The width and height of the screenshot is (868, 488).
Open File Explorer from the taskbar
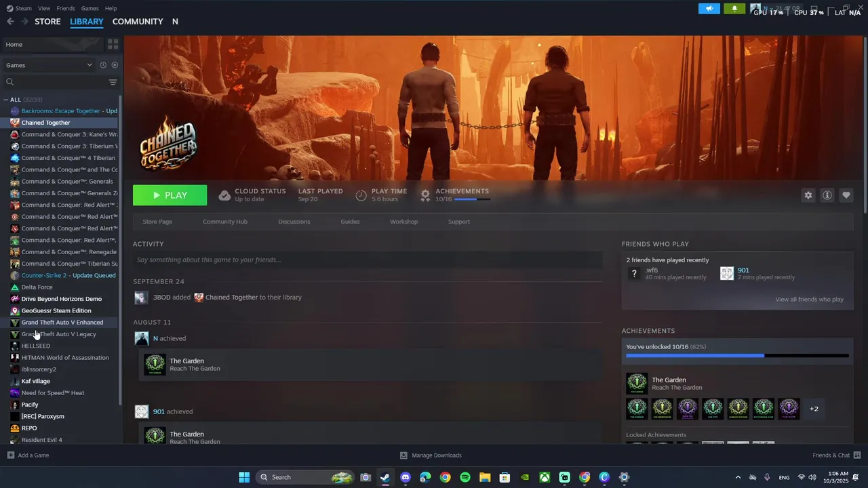point(485,477)
